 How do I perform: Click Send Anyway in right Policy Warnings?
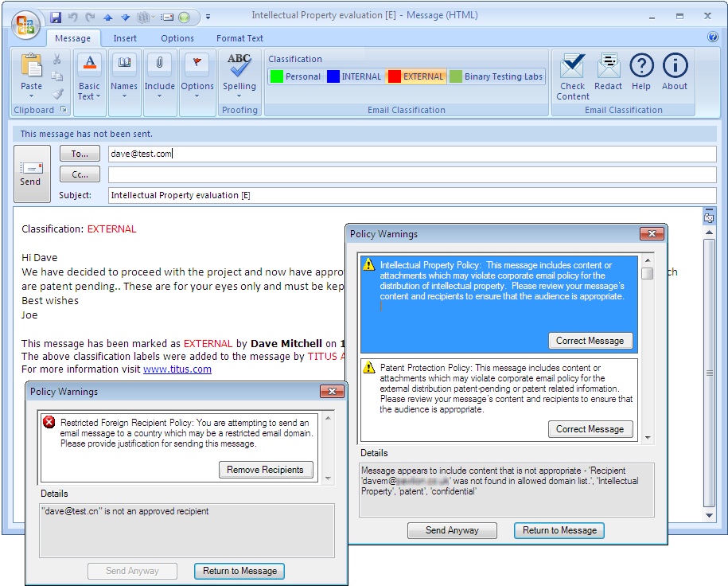452,530
